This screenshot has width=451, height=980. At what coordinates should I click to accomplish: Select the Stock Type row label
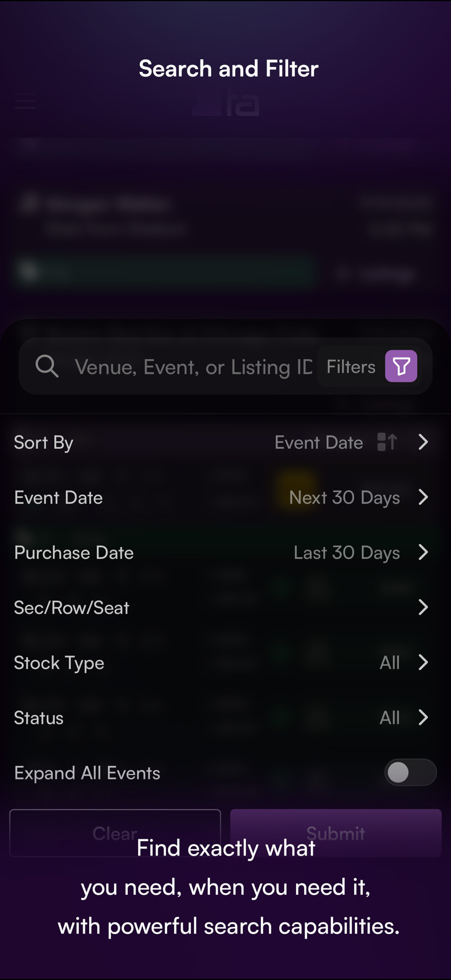pyautogui.click(x=59, y=663)
